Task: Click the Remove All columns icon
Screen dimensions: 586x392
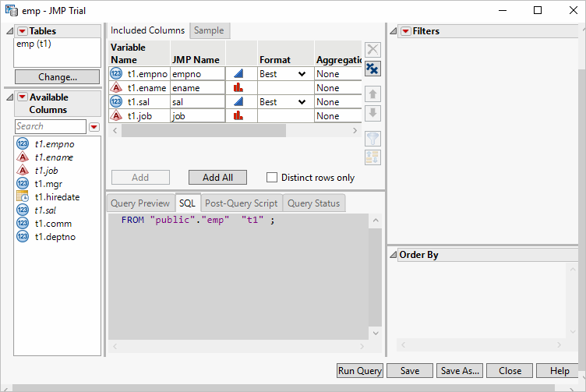Action: (372, 69)
